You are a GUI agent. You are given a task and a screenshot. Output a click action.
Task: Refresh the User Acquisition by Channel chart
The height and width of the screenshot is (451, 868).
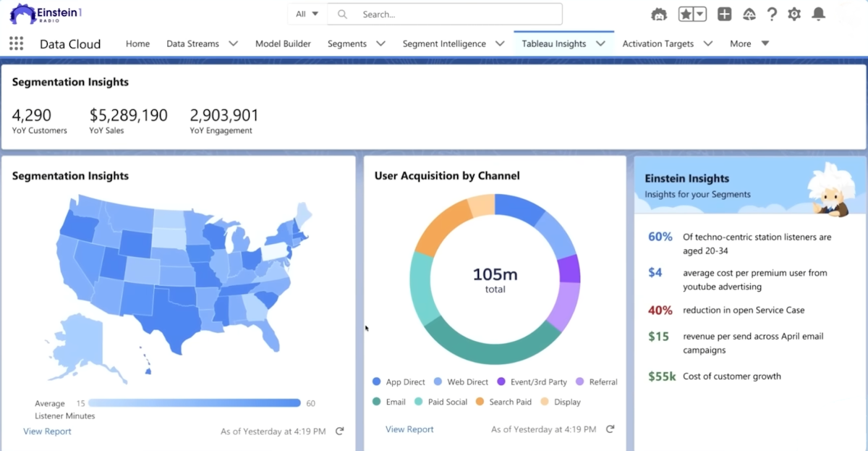(610, 429)
